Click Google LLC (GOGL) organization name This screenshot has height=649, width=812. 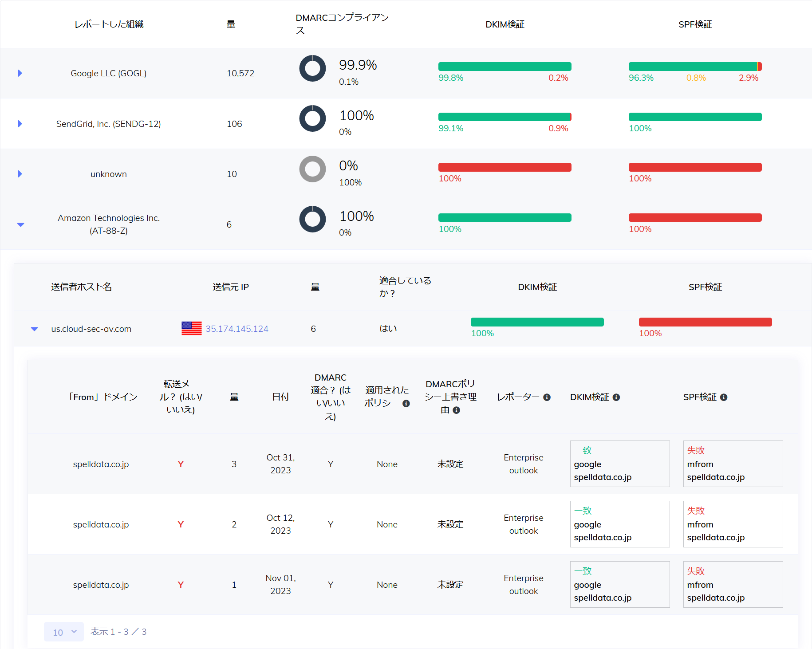(109, 73)
